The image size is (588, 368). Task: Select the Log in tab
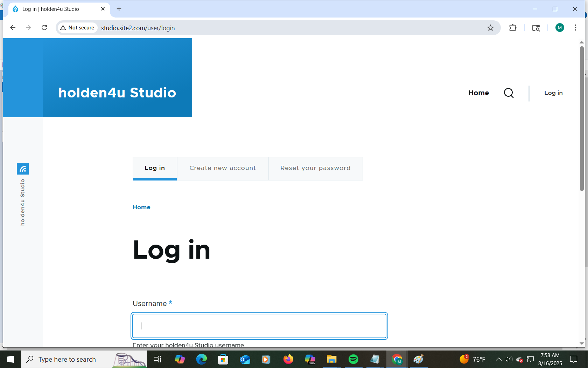(155, 168)
